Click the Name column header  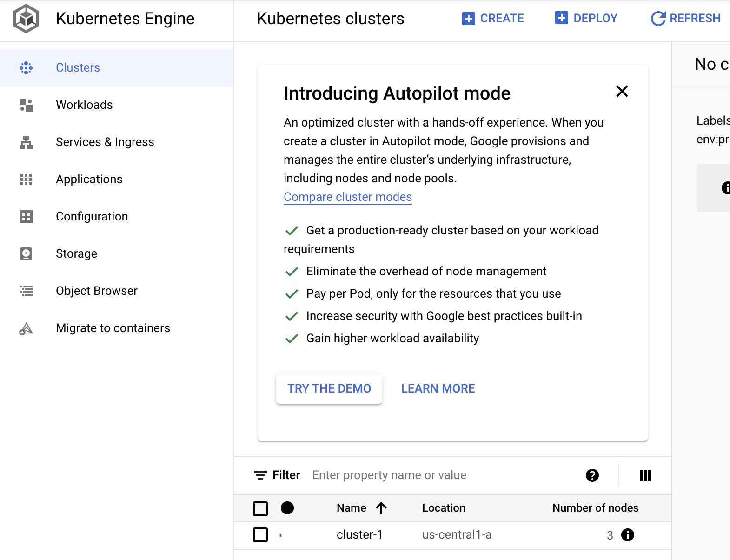click(352, 508)
